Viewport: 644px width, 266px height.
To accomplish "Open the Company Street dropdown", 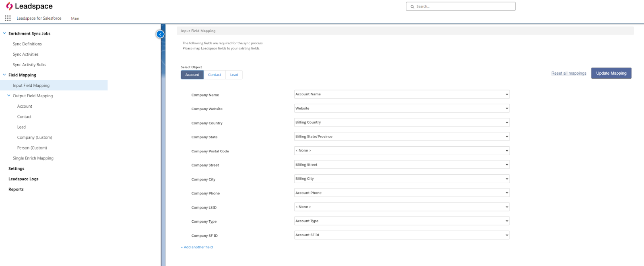I will pyautogui.click(x=402, y=165).
